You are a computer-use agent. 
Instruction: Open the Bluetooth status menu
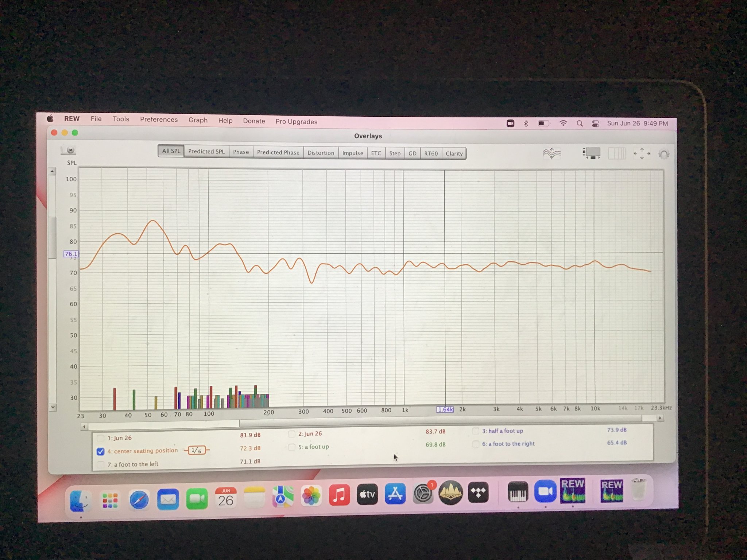pyautogui.click(x=526, y=123)
